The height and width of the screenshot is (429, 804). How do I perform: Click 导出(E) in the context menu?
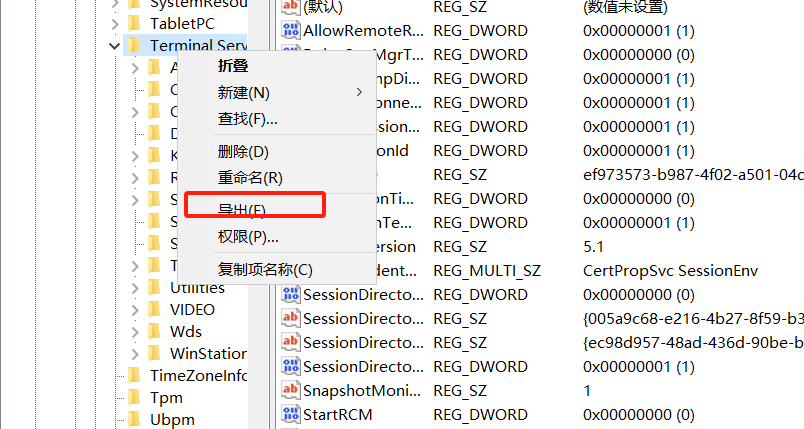(277, 210)
